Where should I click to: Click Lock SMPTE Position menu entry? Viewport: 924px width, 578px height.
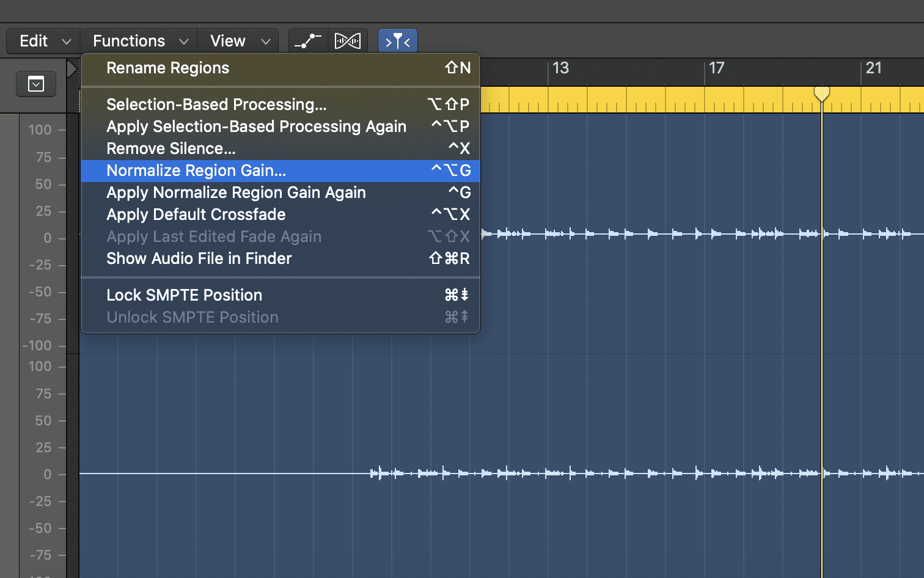pyautogui.click(x=184, y=295)
